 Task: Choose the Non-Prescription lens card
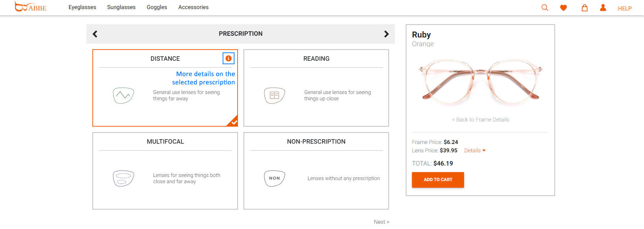[316, 171]
